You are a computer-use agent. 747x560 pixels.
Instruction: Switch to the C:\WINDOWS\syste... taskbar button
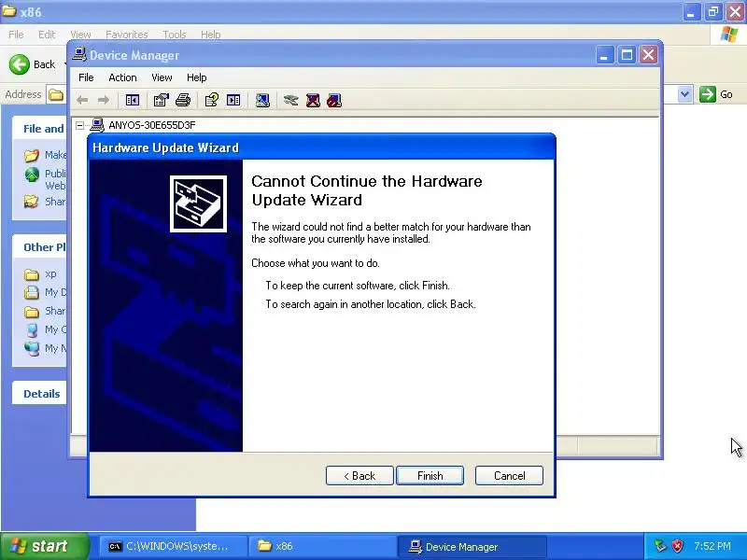(174, 546)
